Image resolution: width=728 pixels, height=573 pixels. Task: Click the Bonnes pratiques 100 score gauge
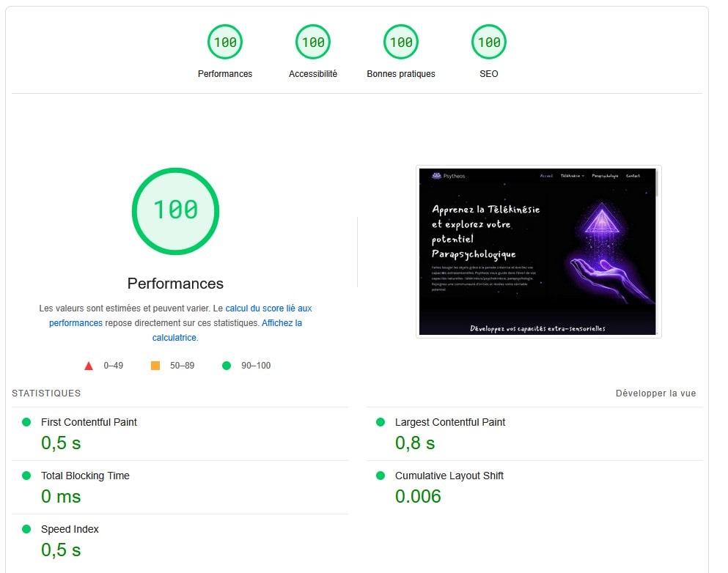401,42
